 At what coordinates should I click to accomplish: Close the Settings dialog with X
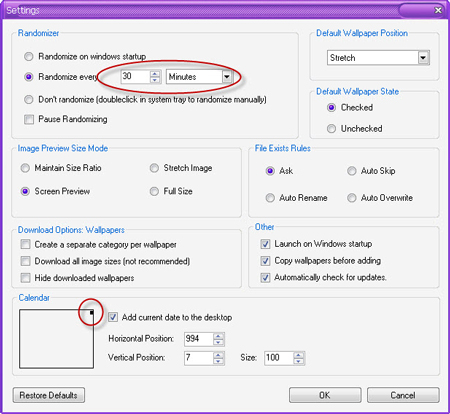click(x=438, y=10)
